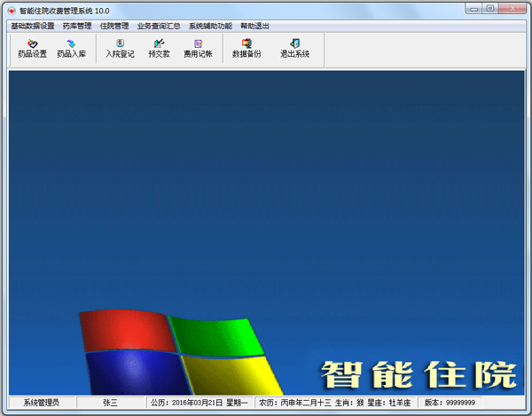532x416 pixels.
Task: Open the 系统辅助功能 menu
Action: tap(210, 26)
